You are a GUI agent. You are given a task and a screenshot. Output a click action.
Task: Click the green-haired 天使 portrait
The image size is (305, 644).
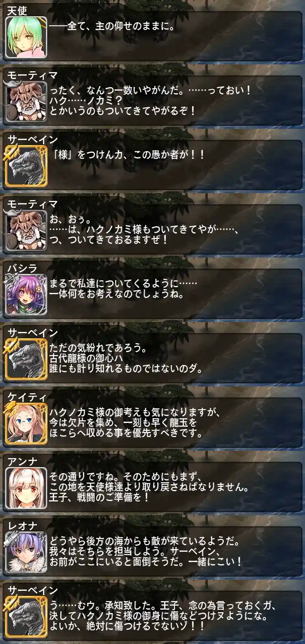point(26,38)
